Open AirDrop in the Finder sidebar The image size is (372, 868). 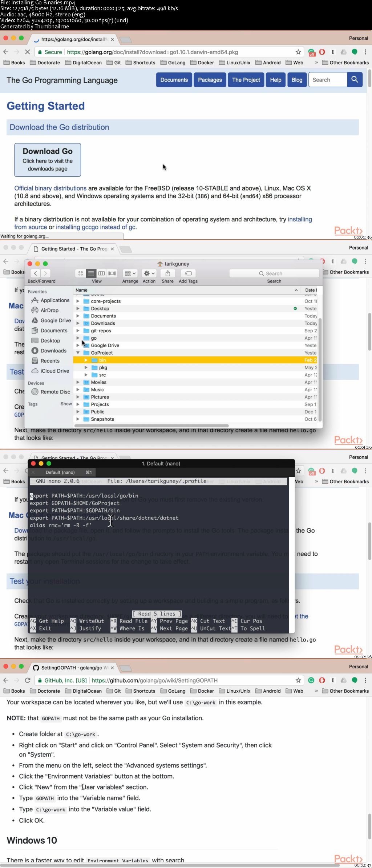tap(45, 310)
